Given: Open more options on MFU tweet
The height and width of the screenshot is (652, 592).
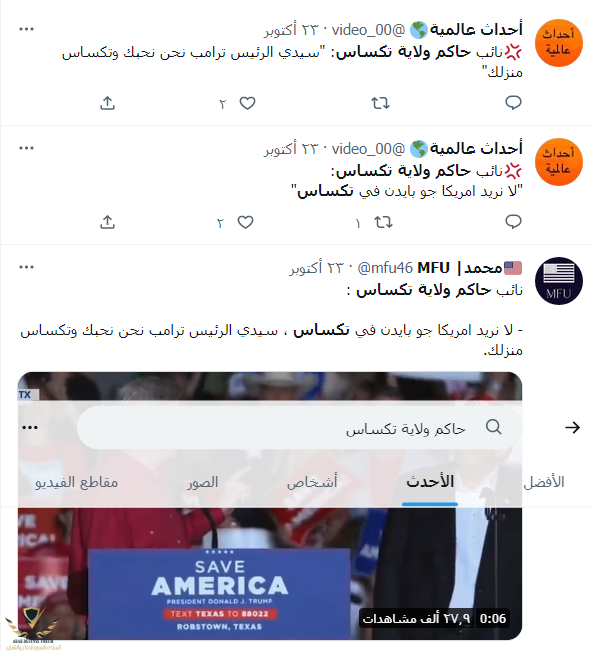Looking at the screenshot, I should 27,267.
